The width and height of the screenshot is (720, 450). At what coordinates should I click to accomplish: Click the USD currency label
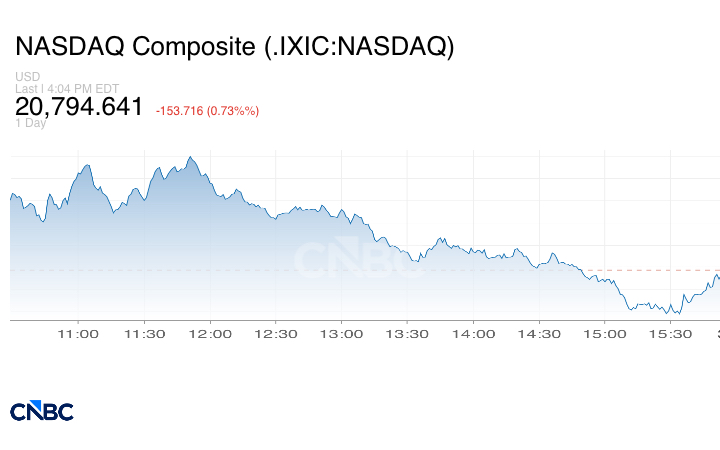point(26,77)
